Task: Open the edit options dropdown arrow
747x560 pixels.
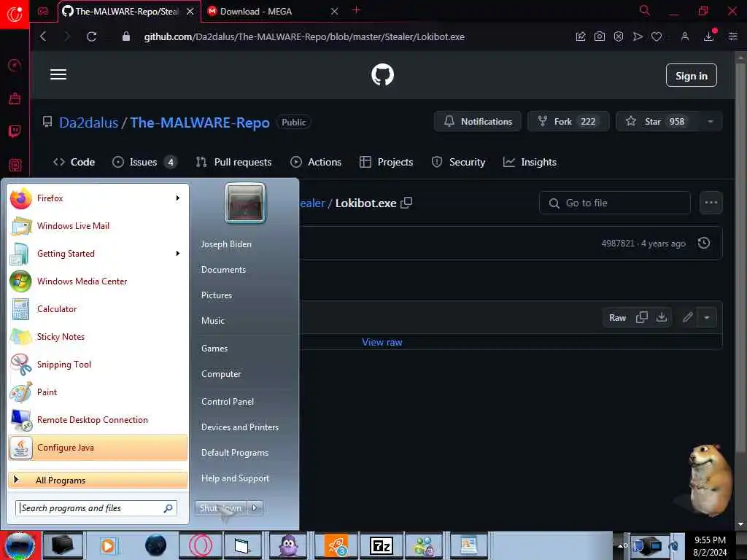Action: tap(707, 318)
